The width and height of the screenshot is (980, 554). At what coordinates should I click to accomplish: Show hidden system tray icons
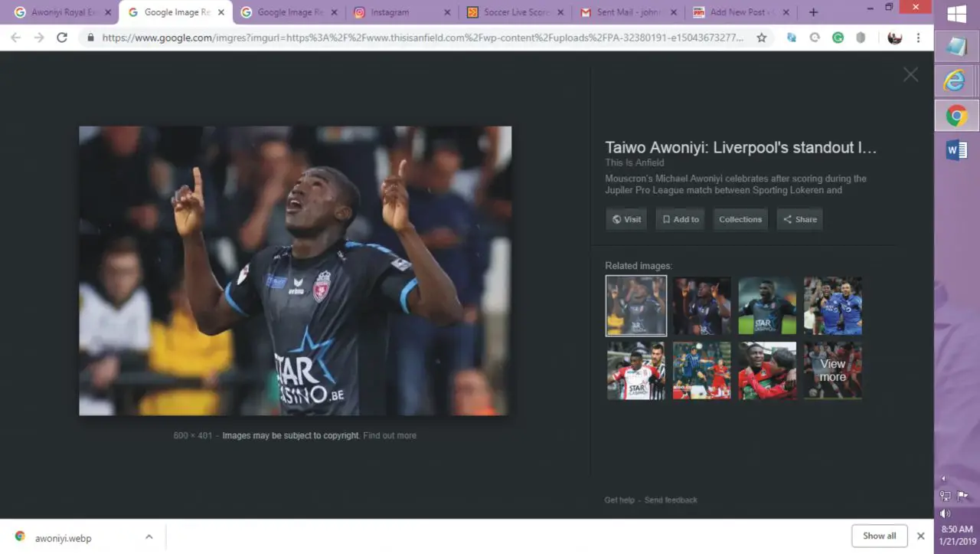coord(943,479)
